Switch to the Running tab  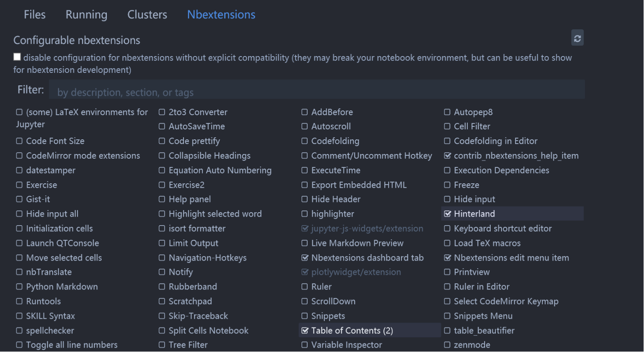tap(86, 15)
